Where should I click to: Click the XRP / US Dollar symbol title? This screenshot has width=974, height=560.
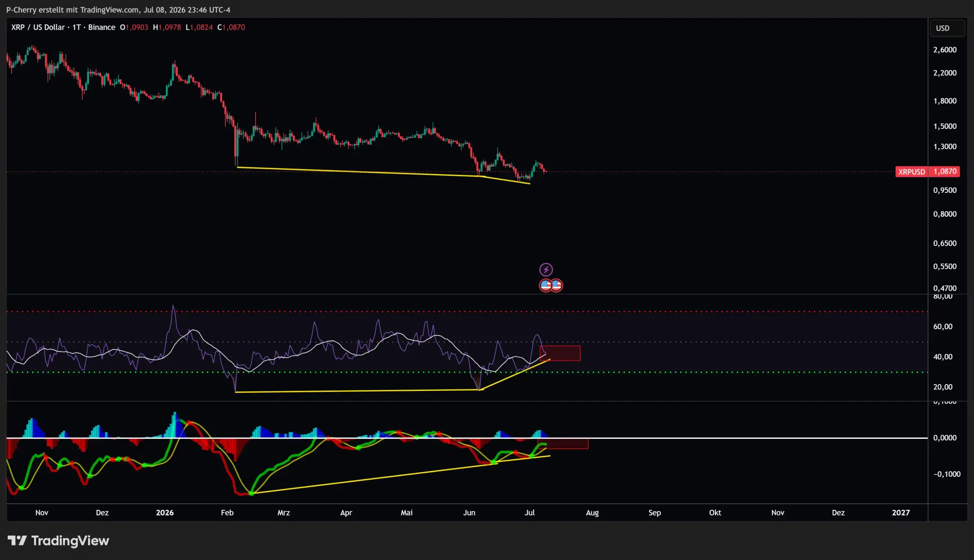click(38, 27)
